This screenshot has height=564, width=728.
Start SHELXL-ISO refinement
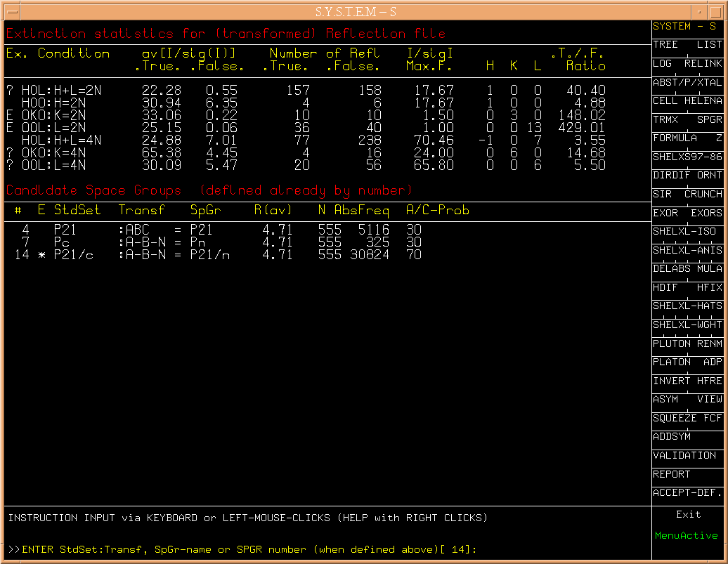coord(684,231)
